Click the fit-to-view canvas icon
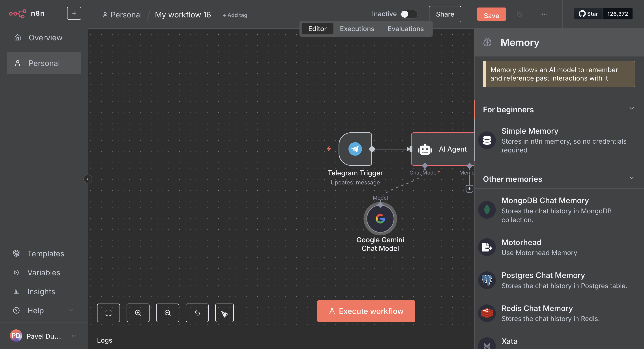This screenshot has width=644, height=349. [108, 313]
